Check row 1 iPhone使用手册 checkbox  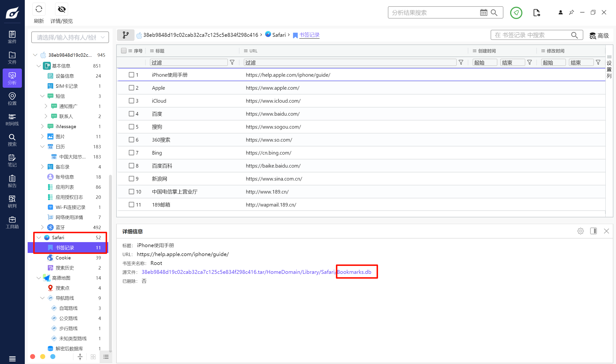131,75
